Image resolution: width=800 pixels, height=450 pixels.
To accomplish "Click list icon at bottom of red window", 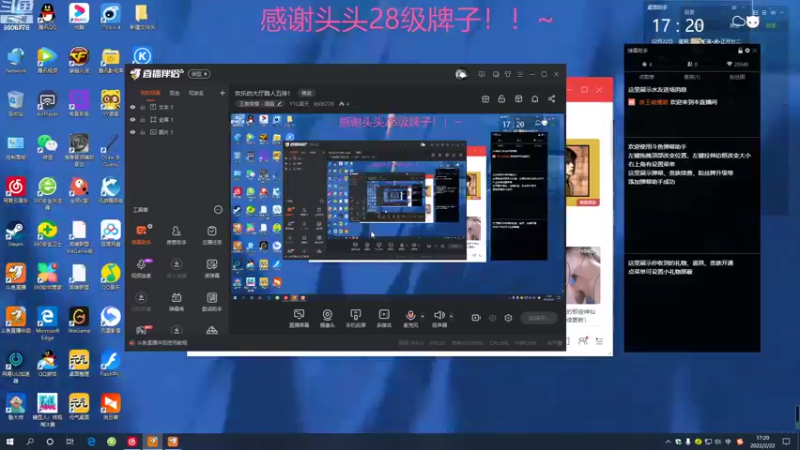I will tap(599, 341).
